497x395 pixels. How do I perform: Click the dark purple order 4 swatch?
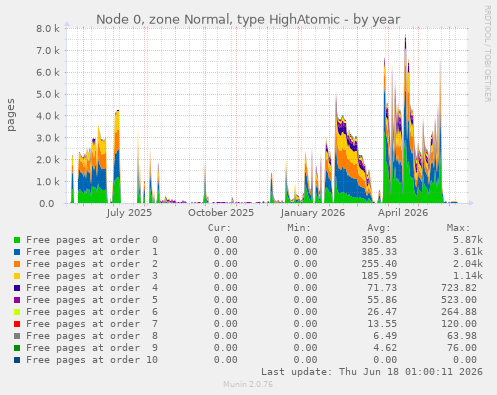tap(17, 288)
